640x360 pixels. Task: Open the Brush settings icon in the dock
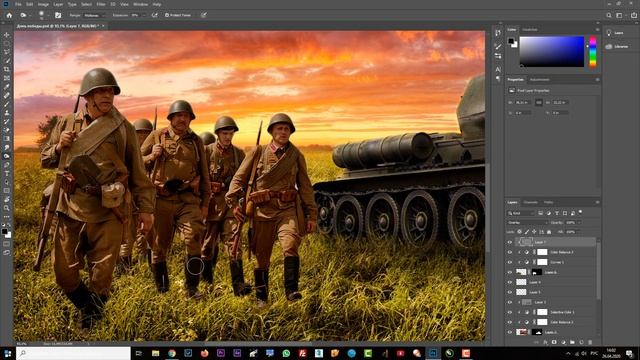[x=498, y=47]
